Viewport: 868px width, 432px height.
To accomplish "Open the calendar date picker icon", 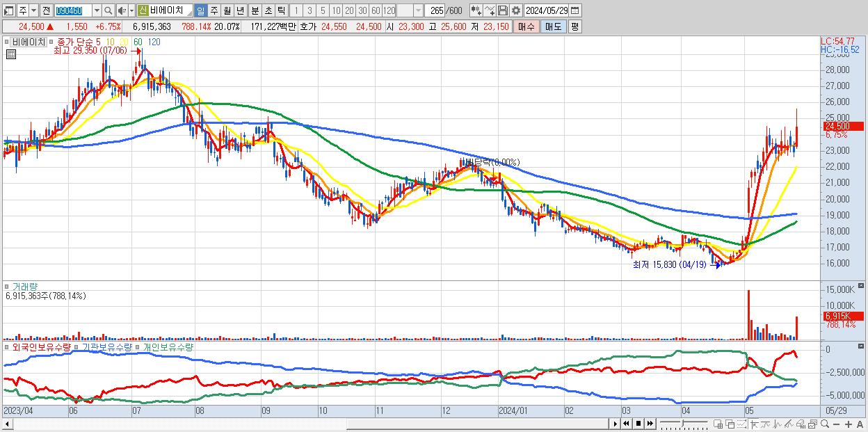I will [x=574, y=10].
